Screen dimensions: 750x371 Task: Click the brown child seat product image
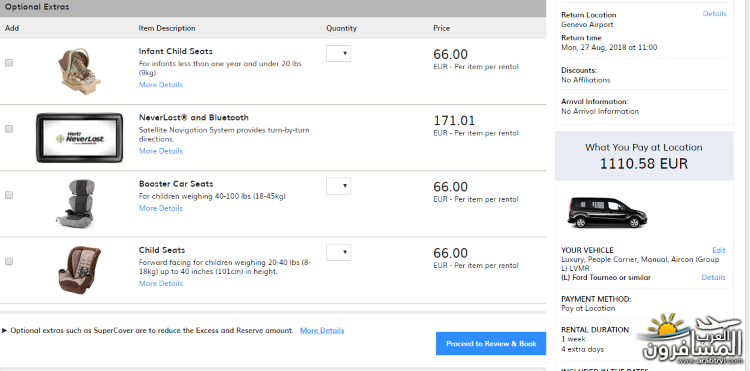(x=79, y=269)
